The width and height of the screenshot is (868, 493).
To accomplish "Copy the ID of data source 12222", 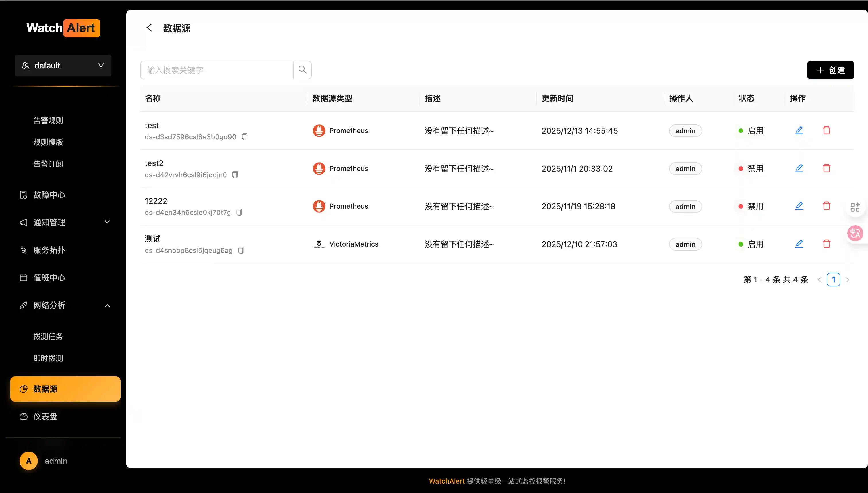I will [239, 212].
